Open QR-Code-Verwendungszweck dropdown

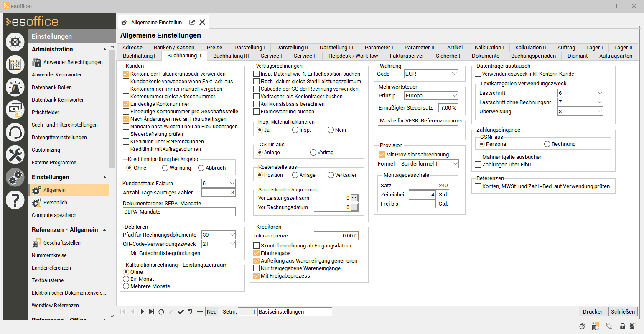pos(232,244)
